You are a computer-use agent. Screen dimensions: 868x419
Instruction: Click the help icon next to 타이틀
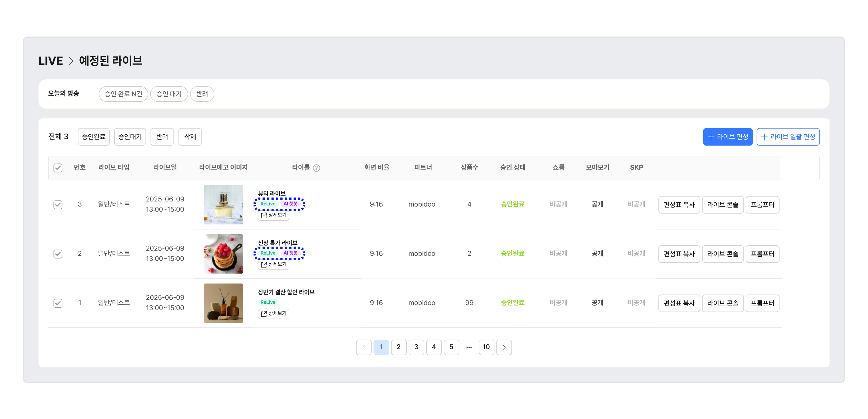coord(316,168)
